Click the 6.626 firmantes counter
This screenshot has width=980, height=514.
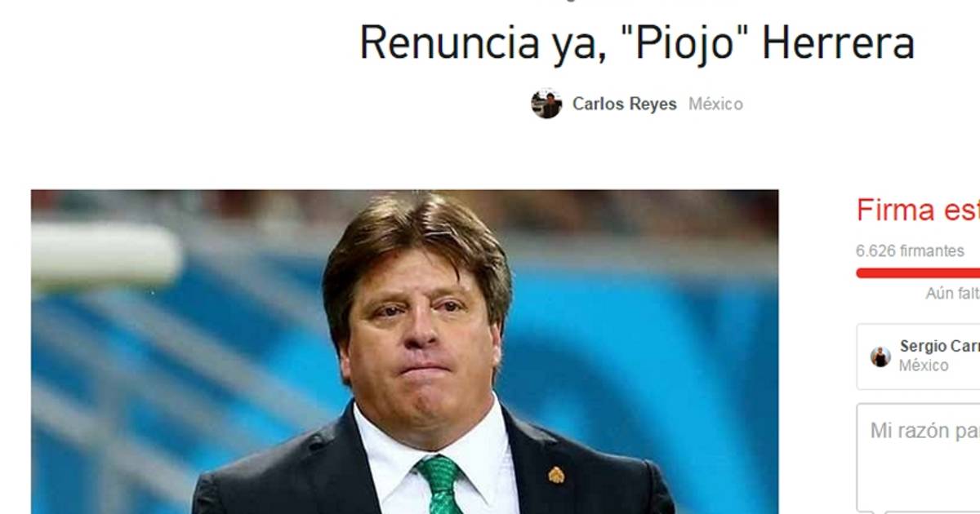[910, 251]
